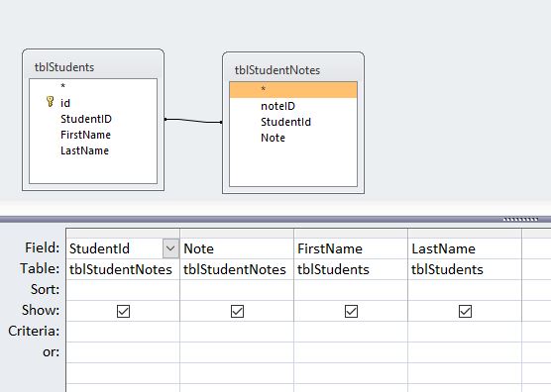Screen dimensions: 551x392
Task: Toggle Show checkbox for FirstName column
Action: point(351,311)
